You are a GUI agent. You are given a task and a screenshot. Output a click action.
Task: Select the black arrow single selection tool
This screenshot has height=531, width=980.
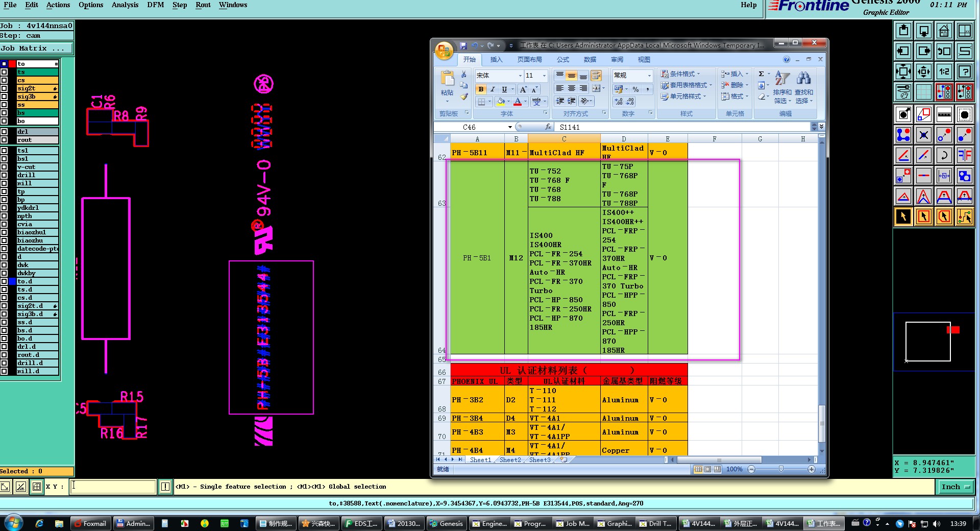(x=903, y=216)
